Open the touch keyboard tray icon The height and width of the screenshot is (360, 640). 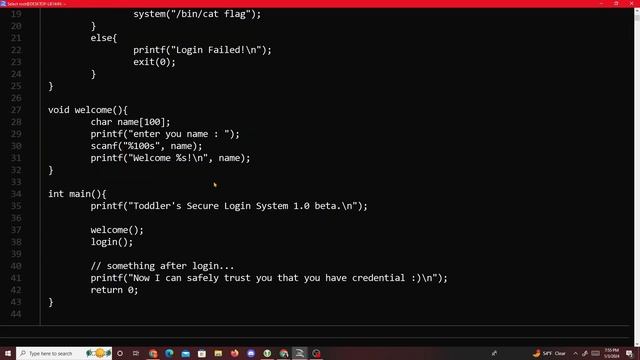click(596, 353)
